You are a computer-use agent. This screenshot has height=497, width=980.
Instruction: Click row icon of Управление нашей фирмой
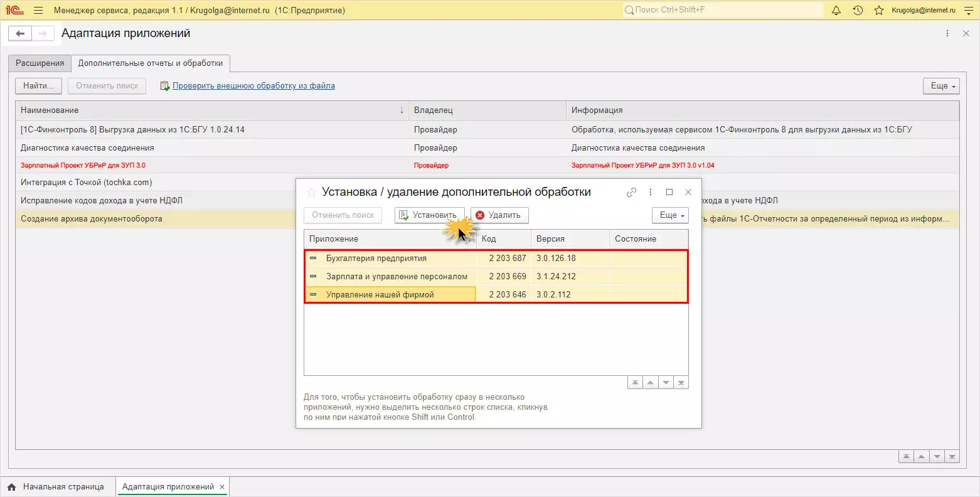coord(313,295)
